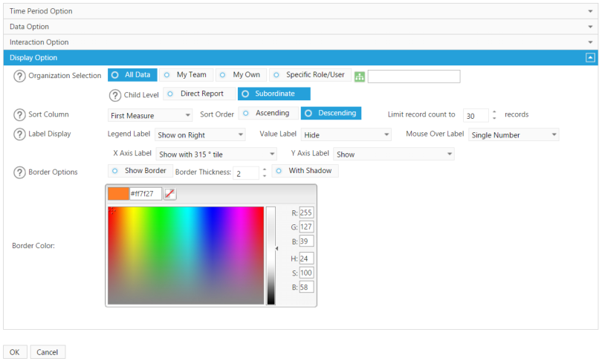Image resolution: width=602 pixels, height=364 pixels.
Task: Click the vertical brightness slider bar
Action: (271, 256)
